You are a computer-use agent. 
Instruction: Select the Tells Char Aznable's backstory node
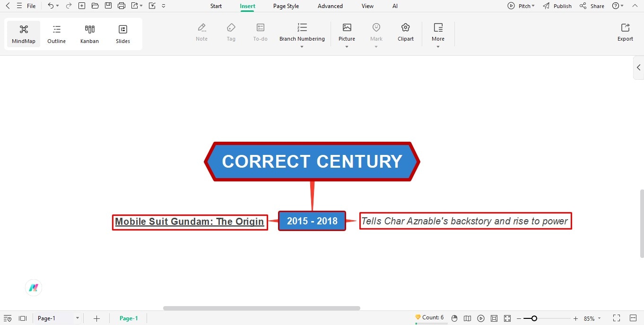click(x=465, y=221)
